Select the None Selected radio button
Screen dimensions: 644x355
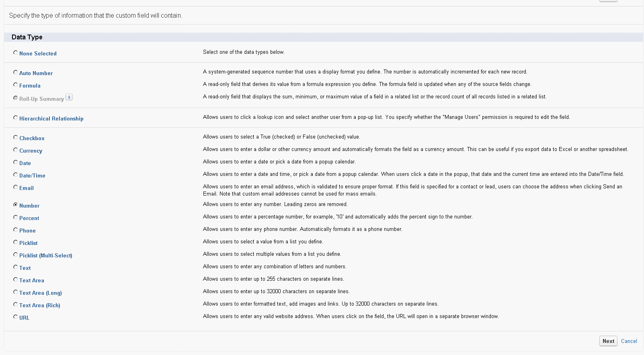15,53
